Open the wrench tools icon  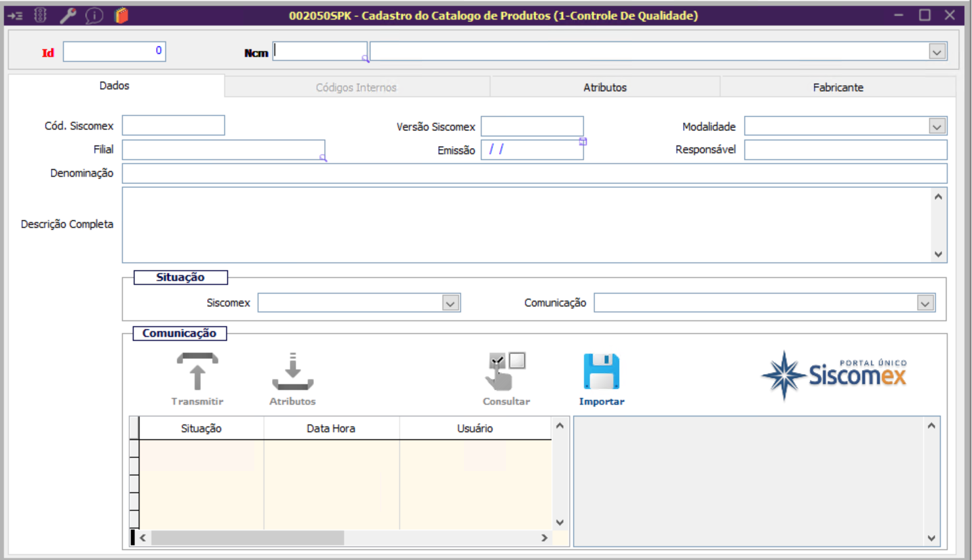click(x=68, y=15)
